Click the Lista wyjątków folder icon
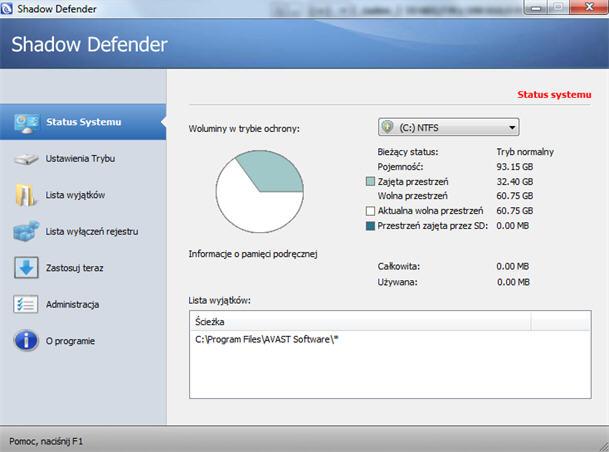This screenshot has height=452, width=609. pyautogui.click(x=26, y=195)
